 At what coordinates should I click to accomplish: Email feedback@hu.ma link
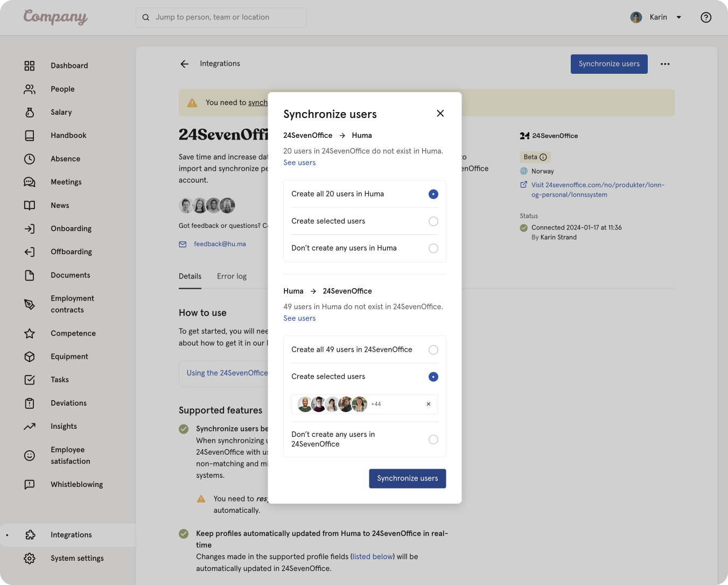(x=220, y=244)
